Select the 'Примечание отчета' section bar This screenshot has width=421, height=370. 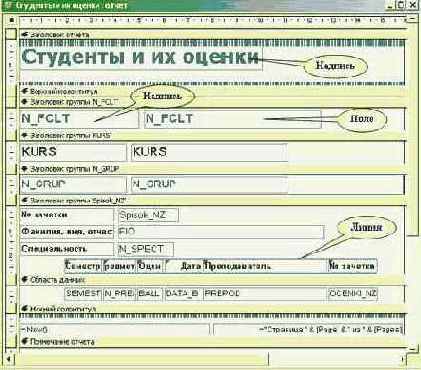tap(213, 342)
